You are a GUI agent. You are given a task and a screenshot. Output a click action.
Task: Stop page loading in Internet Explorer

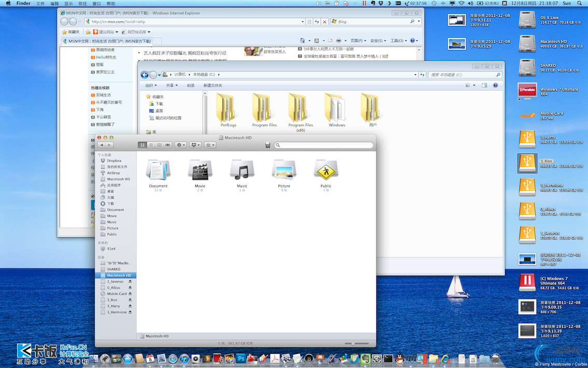(325, 21)
